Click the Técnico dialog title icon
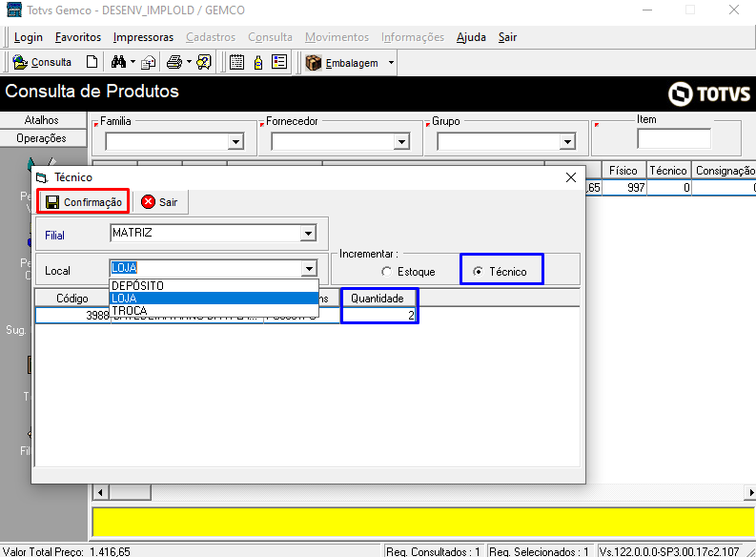756x557 pixels. coord(43,177)
